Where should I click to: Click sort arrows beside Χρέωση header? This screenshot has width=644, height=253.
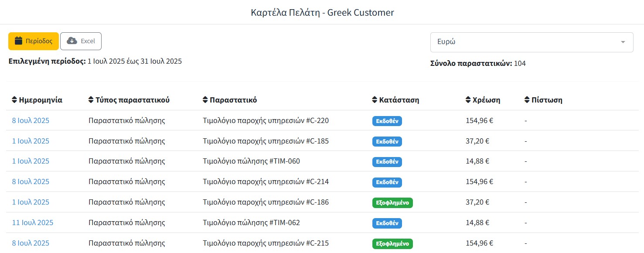click(x=468, y=100)
